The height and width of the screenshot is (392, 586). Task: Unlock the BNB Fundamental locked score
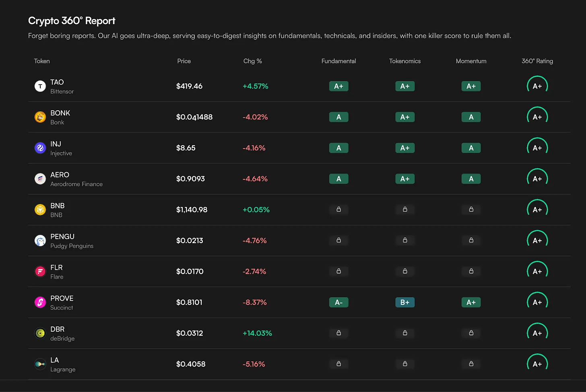pyautogui.click(x=339, y=210)
